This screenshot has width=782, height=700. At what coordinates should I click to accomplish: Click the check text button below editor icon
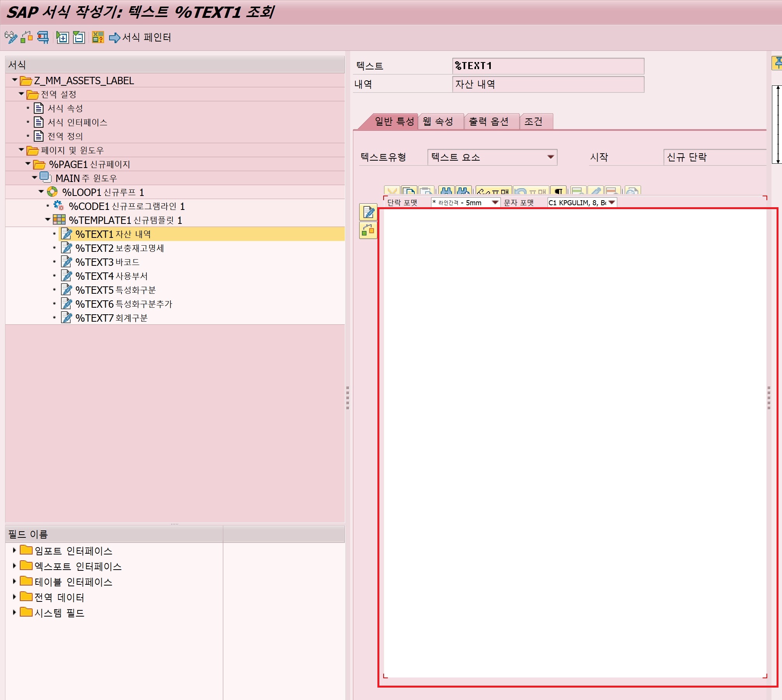tap(368, 230)
